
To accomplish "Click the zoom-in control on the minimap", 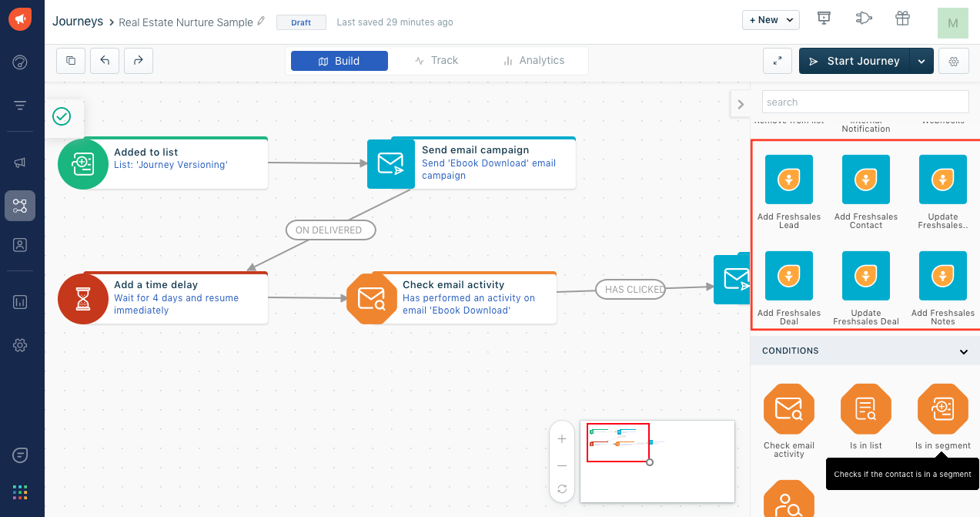I will (x=562, y=438).
